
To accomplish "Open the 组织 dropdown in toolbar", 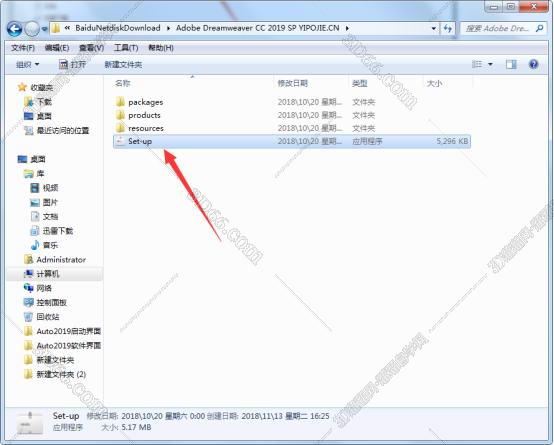I will pos(28,65).
